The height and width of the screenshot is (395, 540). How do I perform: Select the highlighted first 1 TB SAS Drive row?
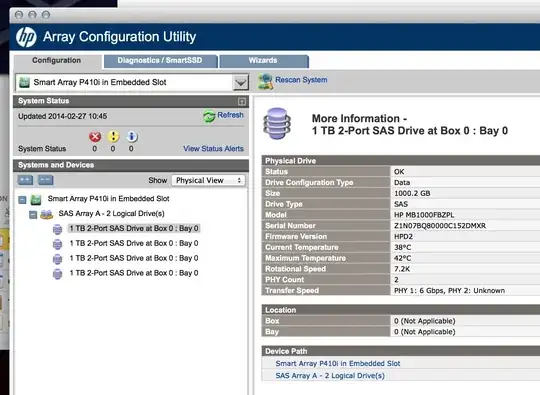134,228
